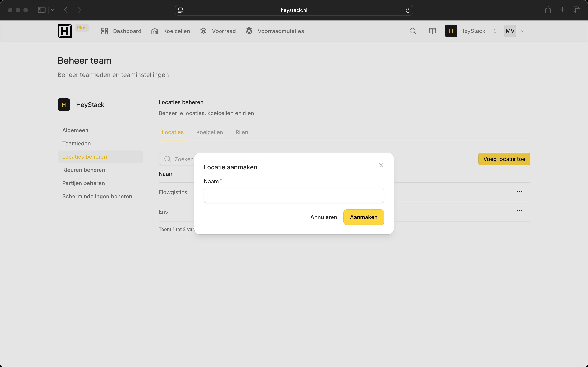Image resolution: width=588 pixels, height=367 pixels.
Task: Go forward in browser history
Action: (79, 10)
